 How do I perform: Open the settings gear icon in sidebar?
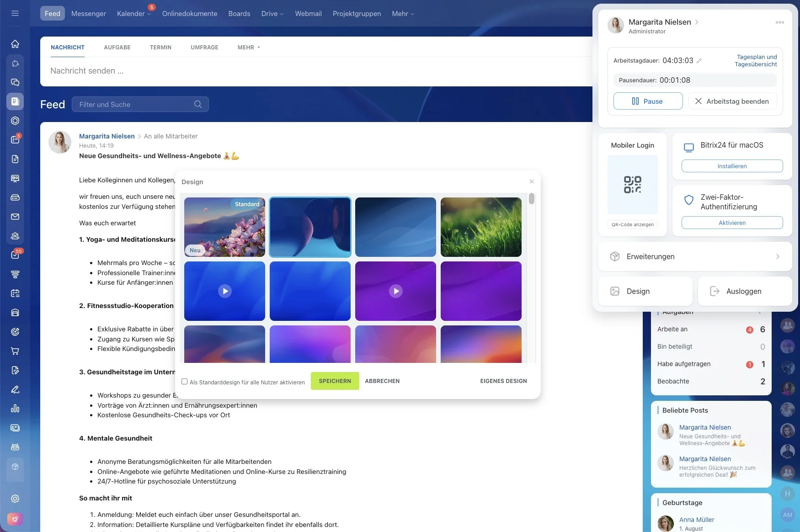pos(15,499)
